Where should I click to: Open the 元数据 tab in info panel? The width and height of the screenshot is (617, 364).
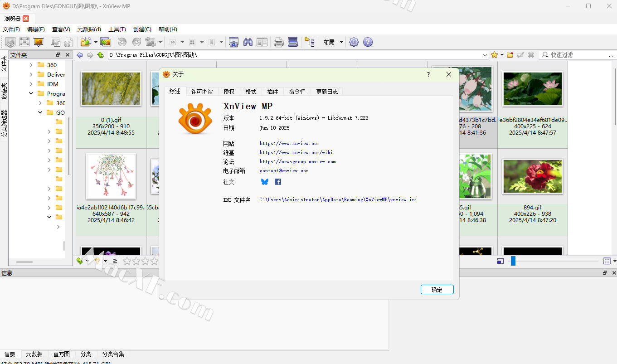tap(34, 354)
